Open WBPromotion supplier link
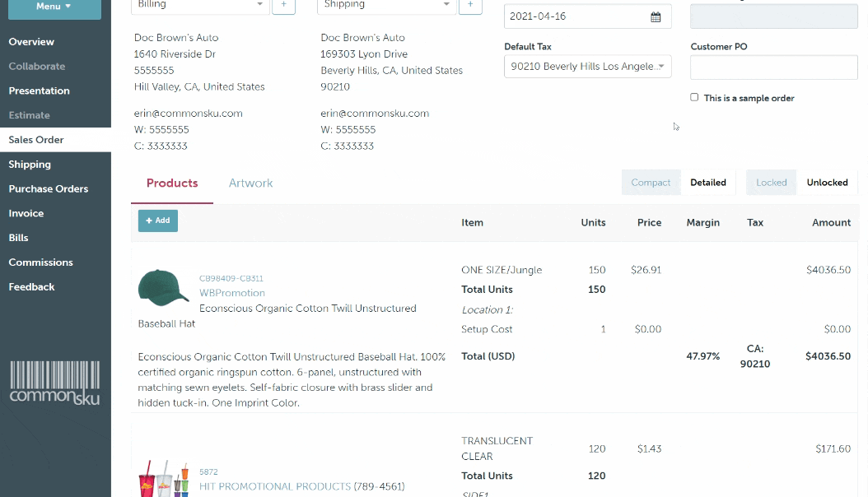The image size is (868, 497). point(232,293)
